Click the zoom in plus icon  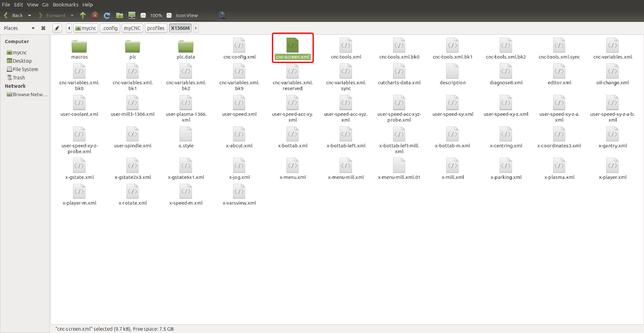(x=169, y=15)
